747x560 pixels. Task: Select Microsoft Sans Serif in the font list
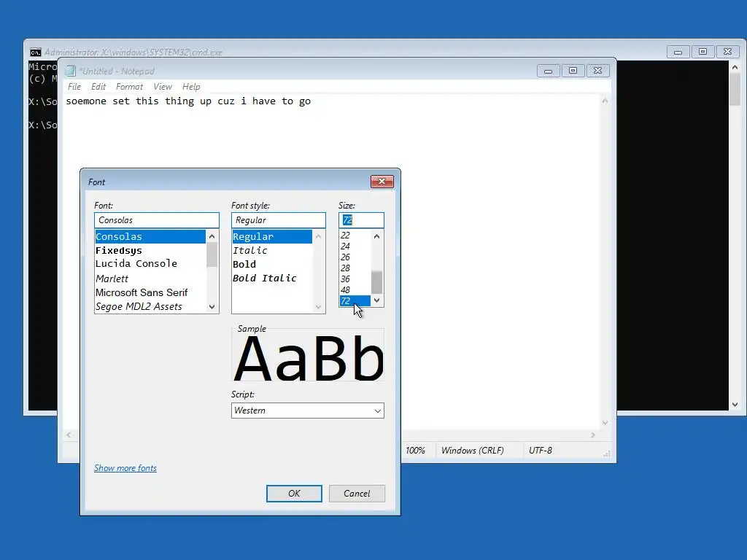(150, 292)
